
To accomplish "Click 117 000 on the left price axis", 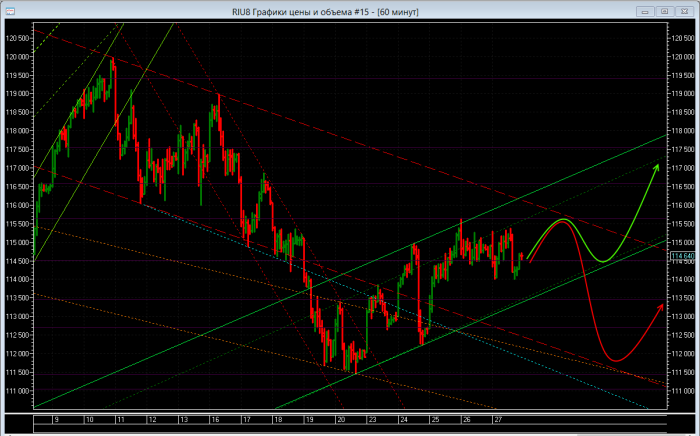I will point(17,168).
